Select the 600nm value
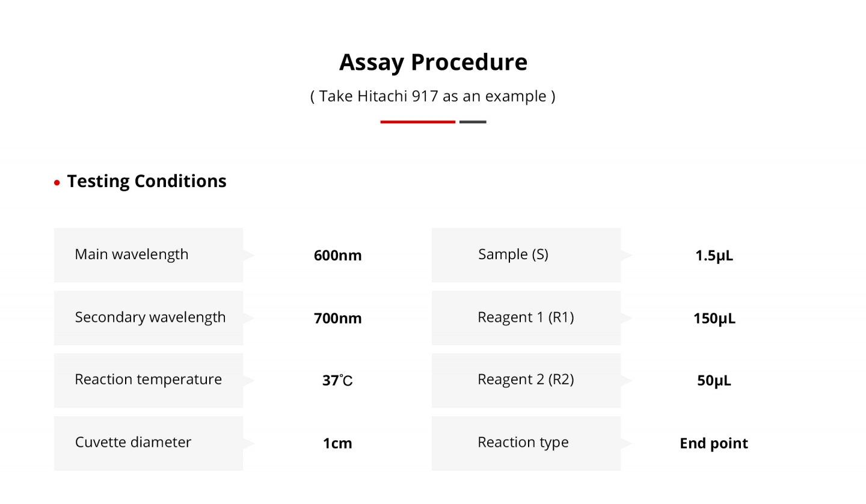 pos(337,256)
